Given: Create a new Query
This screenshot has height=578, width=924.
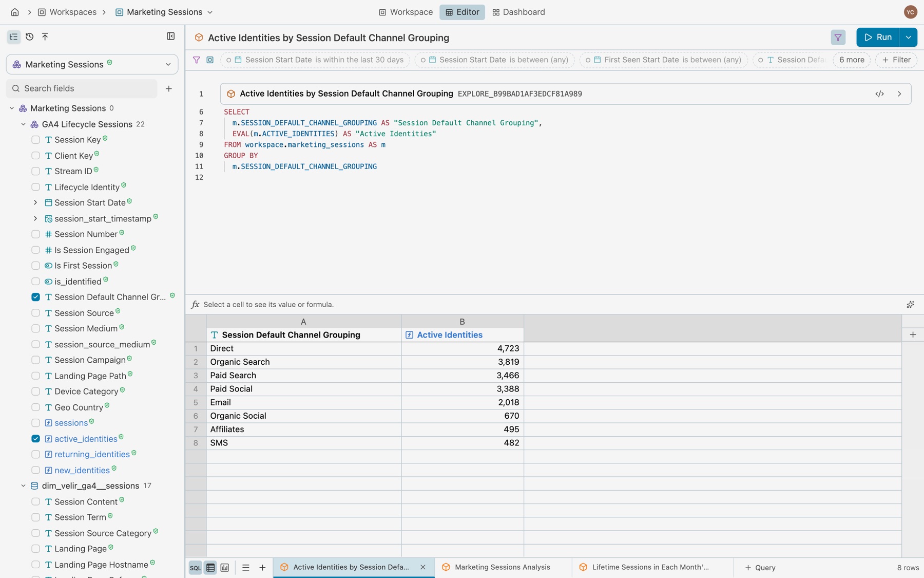Looking at the screenshot, I should pyautogui.click(x=760, y=567).
